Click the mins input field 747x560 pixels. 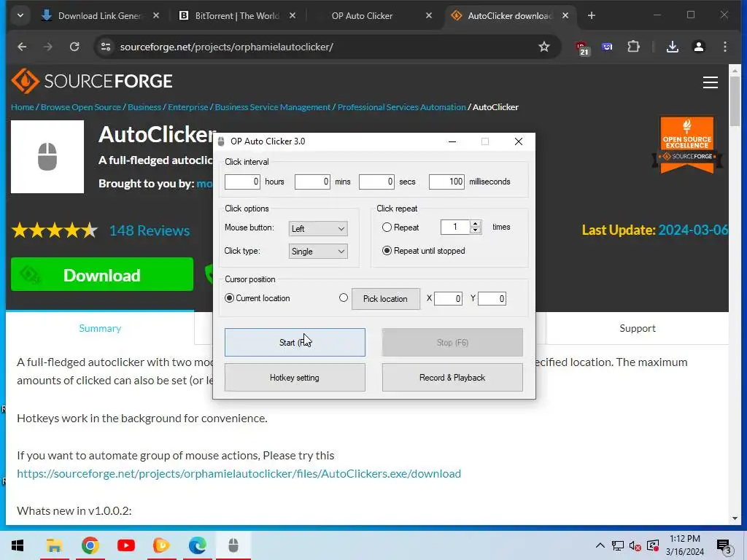tap(312, 182)
